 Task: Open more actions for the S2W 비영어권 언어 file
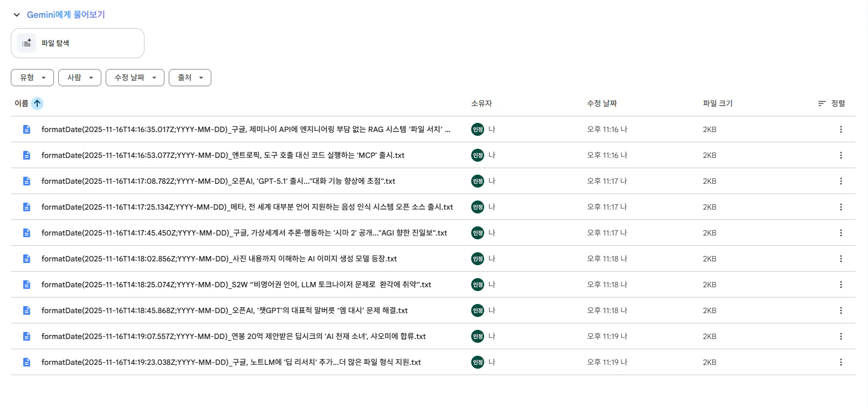[841, 285]
